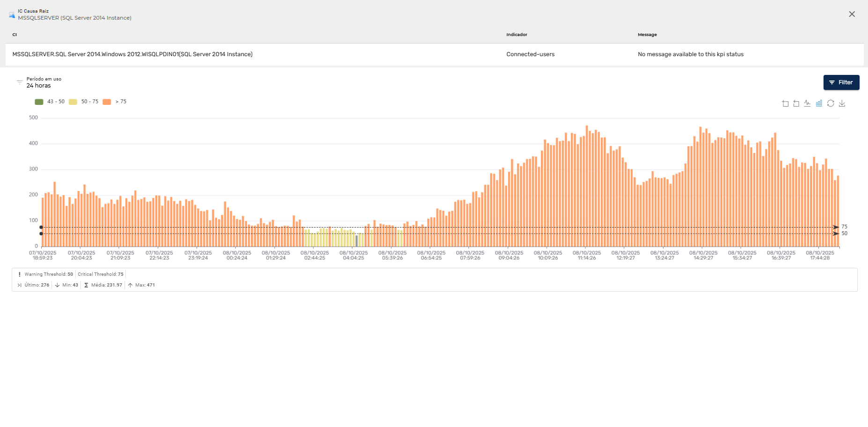The image size is (868, 427).
Task: Click the Indicador column header
Action: (x=517, y=35)
